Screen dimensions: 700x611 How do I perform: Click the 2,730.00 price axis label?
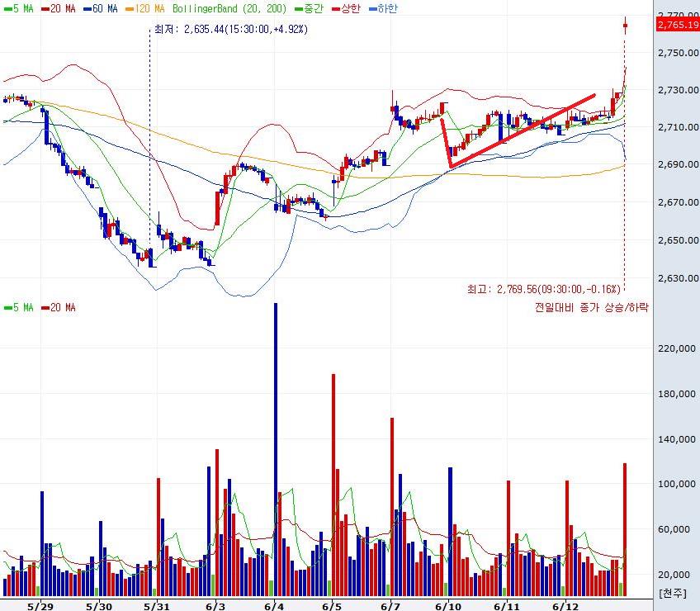coord(679,90)
